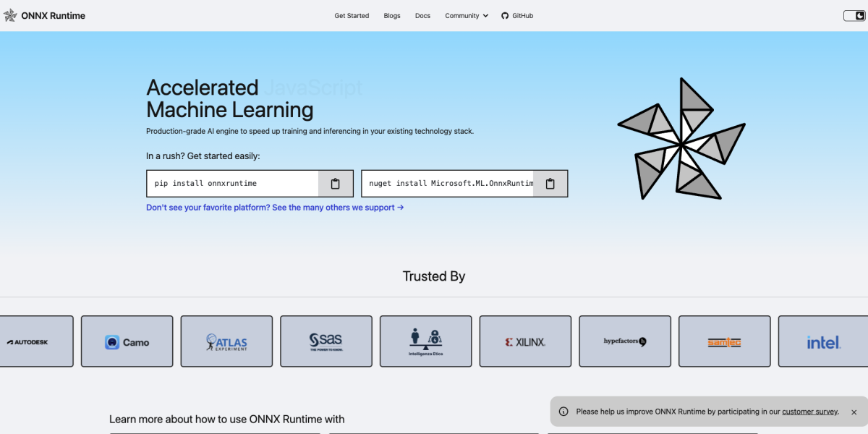Screen dimensions: 868x434
Task: Open the Camo company logo card
Action: [x=127, y=341]
